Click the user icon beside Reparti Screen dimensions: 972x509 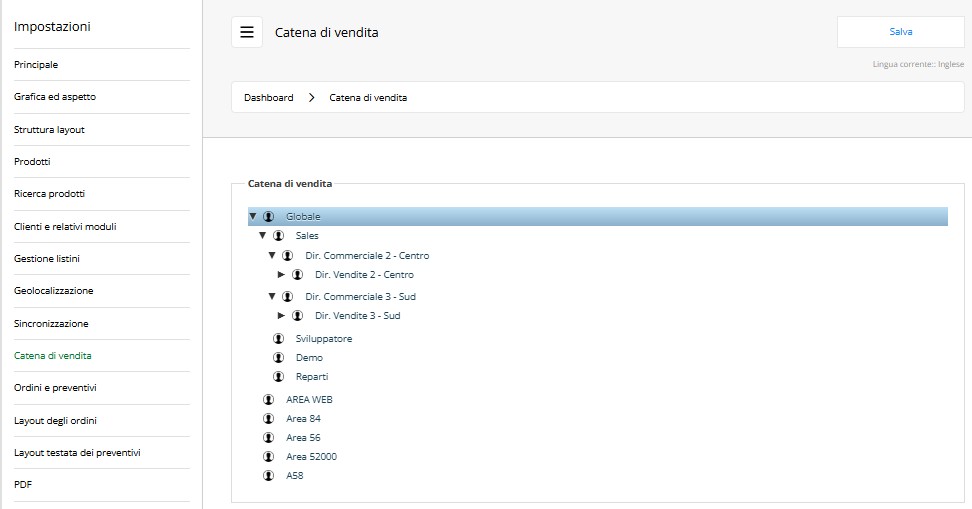click(x=278, y=376)
